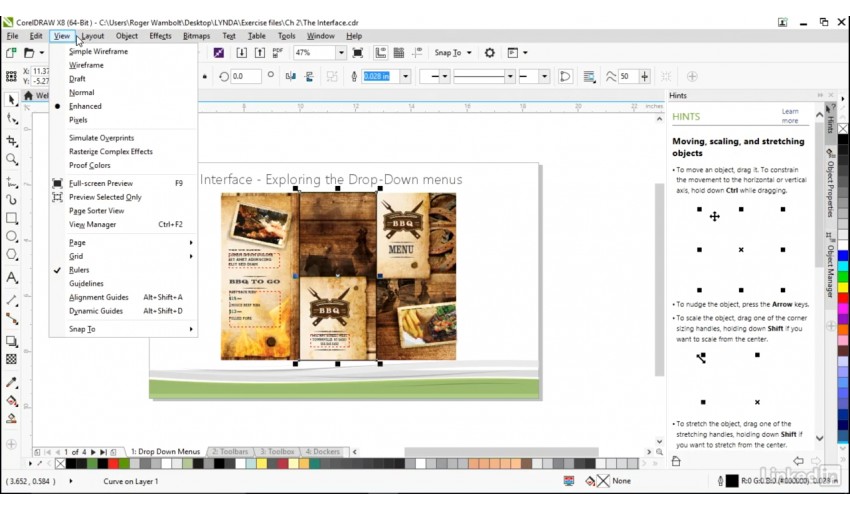850x510 pixels.
Task: Click the Options gear icon
Action: pos(489,53)
